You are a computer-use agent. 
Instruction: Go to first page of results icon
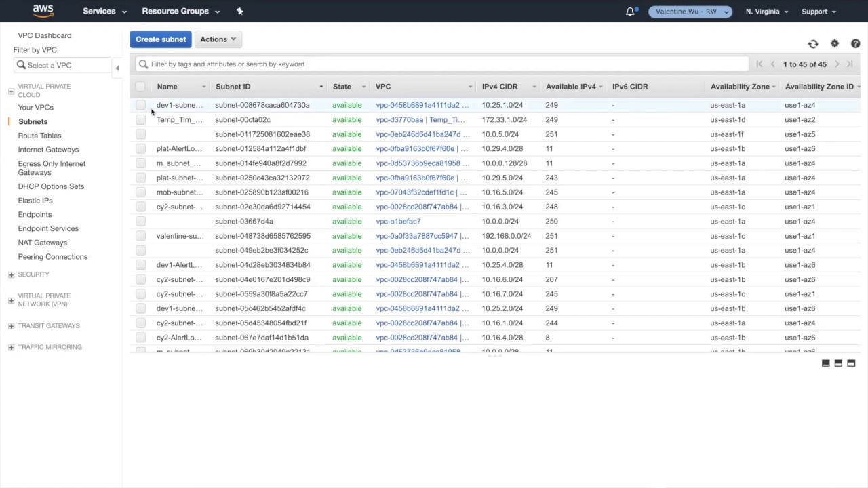[x=759, y=64]
